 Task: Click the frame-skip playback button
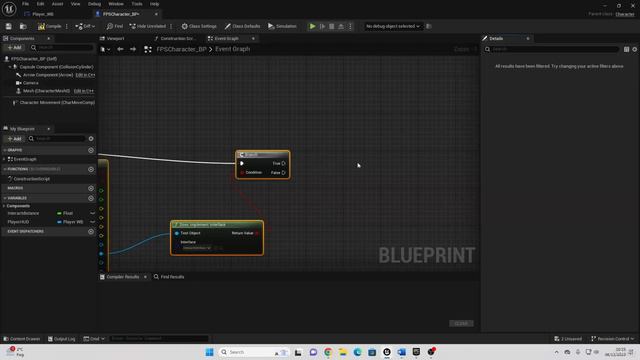(x=322, y=26)
